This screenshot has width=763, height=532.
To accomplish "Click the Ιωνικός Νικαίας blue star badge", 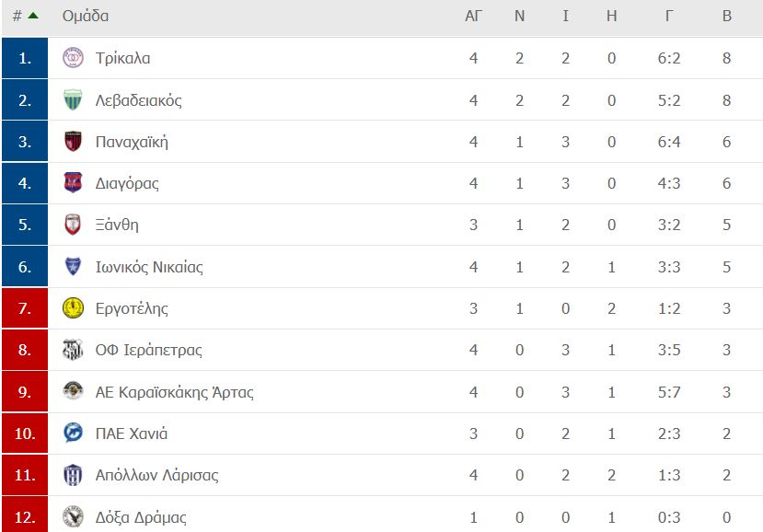I will coord(73,266).
